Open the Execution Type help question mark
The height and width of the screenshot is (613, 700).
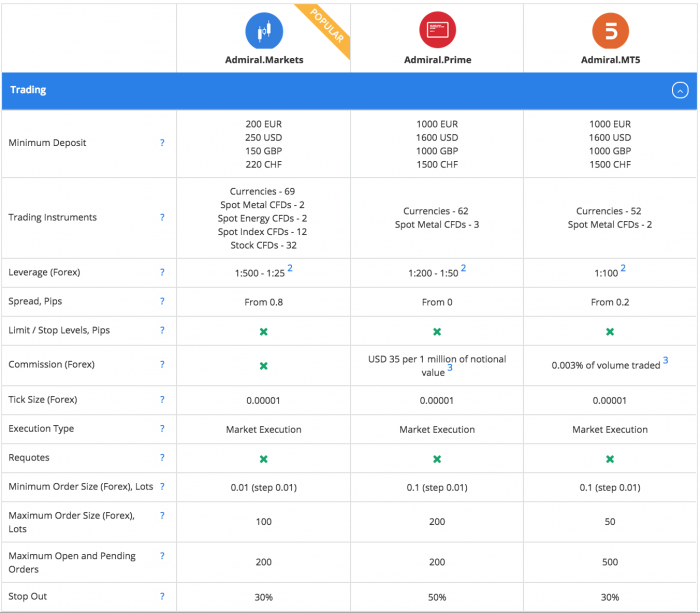tap(162, 428)
